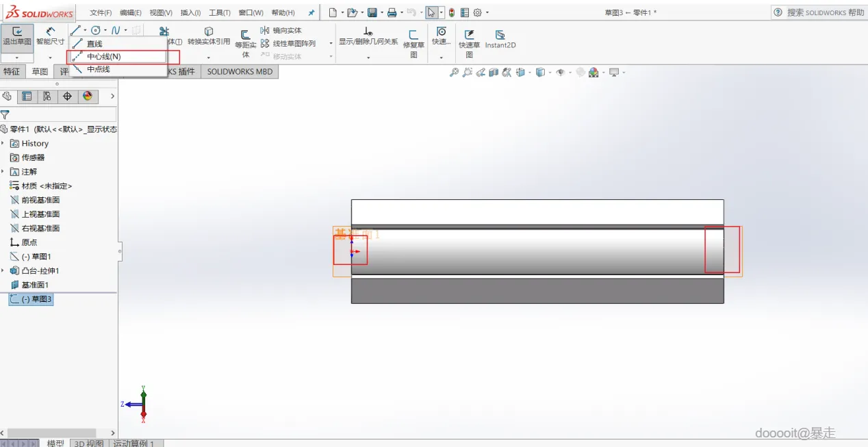Screen dimensions: 868x447
Task: Switch to the SOLIDWORKS MBD tab
Action: tap(240, 71)
